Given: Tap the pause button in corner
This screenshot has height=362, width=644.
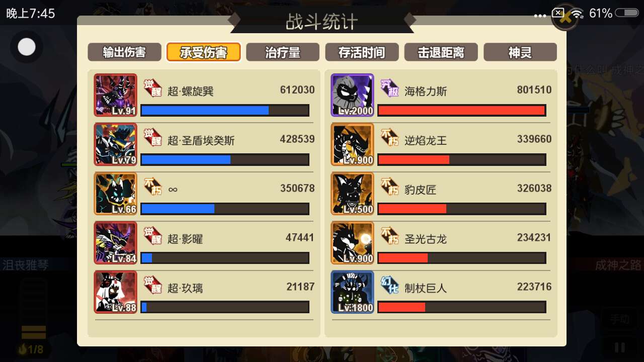Looking at the screenshot, I should point(620,347).
